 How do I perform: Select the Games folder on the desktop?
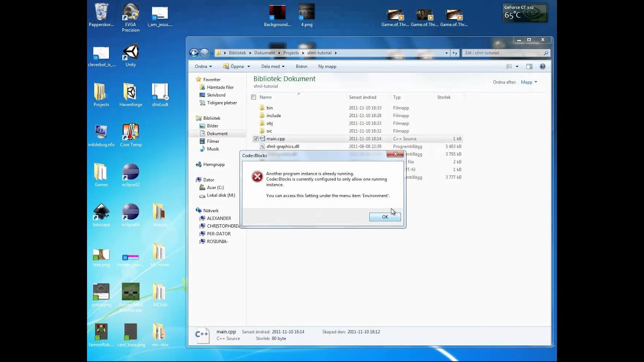[x=101, y=175]
